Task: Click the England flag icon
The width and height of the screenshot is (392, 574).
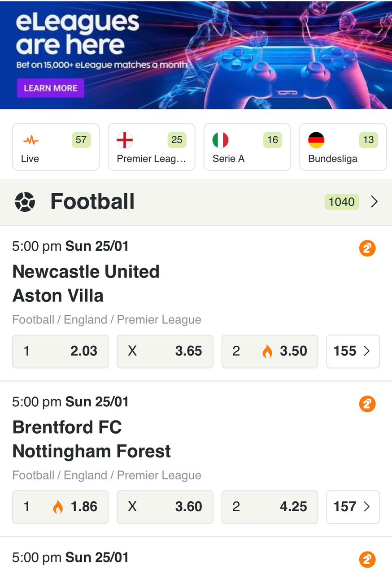Action: coord(125,140)
